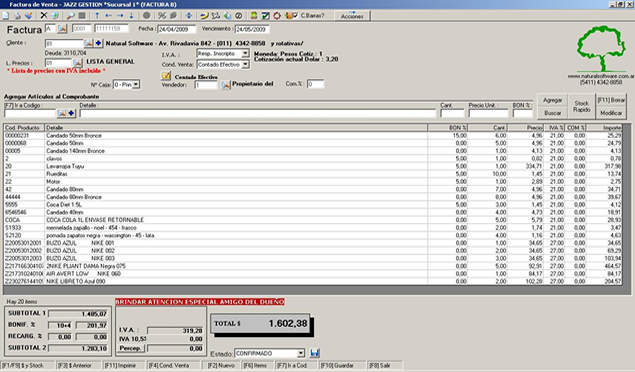This screenshot has width=635, height=372.
Task: Click the Vencimiento date input field
Action: pyautogui.click(x=252, y=29)
